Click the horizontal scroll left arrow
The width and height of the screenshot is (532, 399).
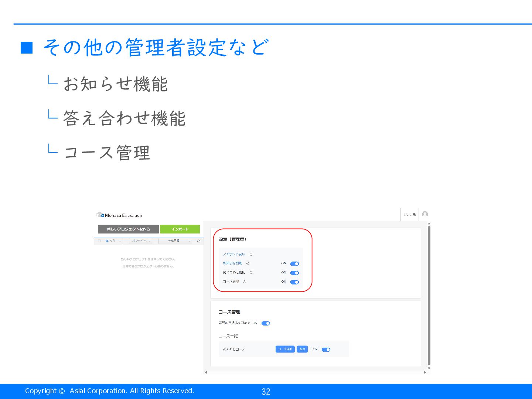[x=206, y=372]
